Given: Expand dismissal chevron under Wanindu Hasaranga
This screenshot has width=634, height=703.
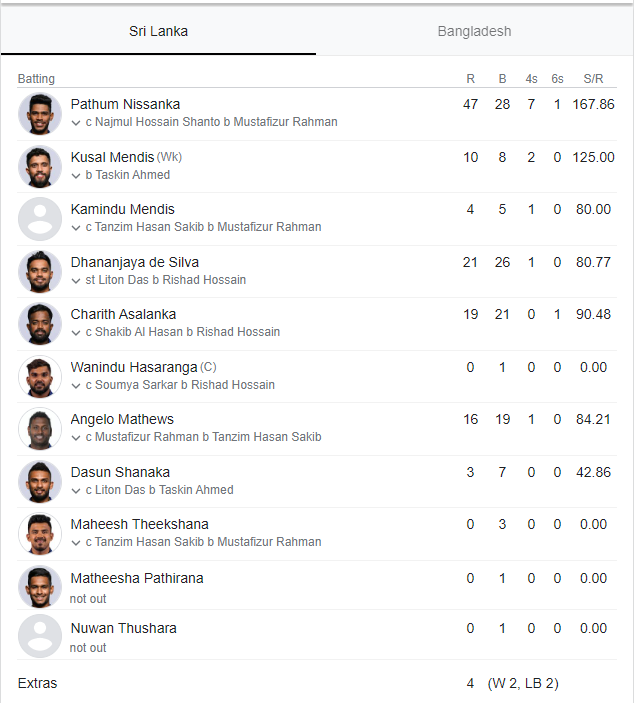Looking at the screenshot, I should click(76, 386).
